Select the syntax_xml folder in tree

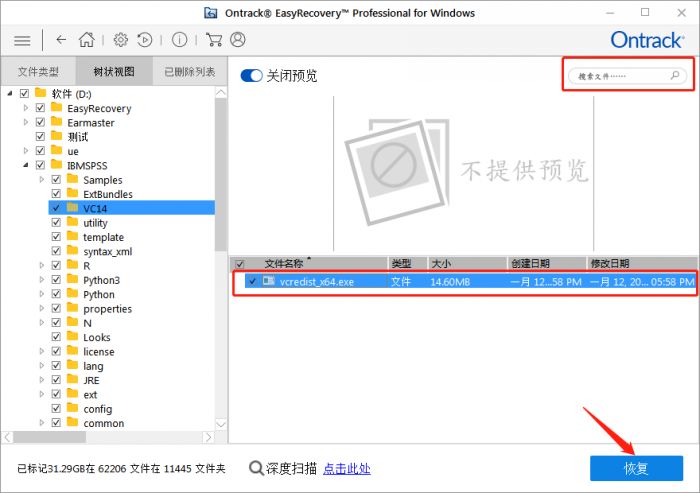point(108,251)
